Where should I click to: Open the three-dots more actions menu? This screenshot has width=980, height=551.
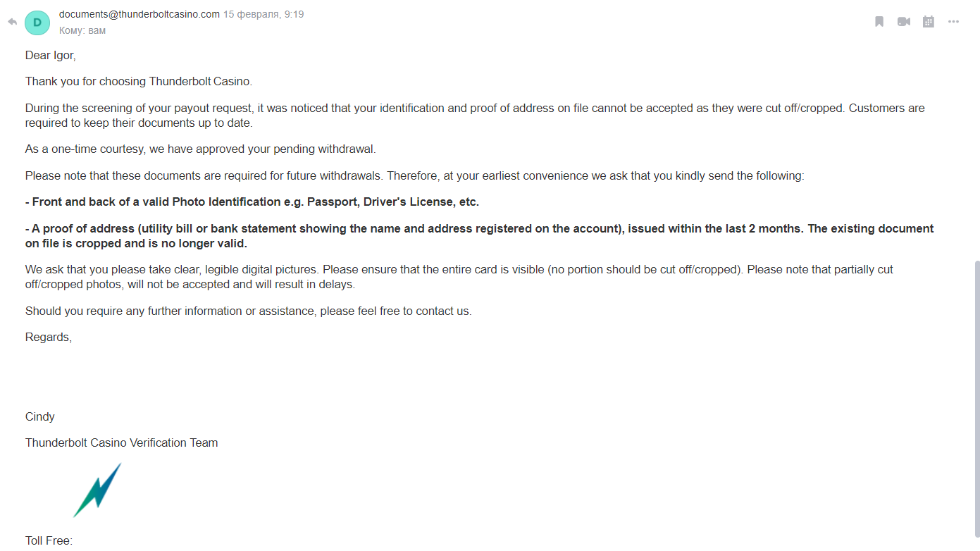(x=953, y=22)
